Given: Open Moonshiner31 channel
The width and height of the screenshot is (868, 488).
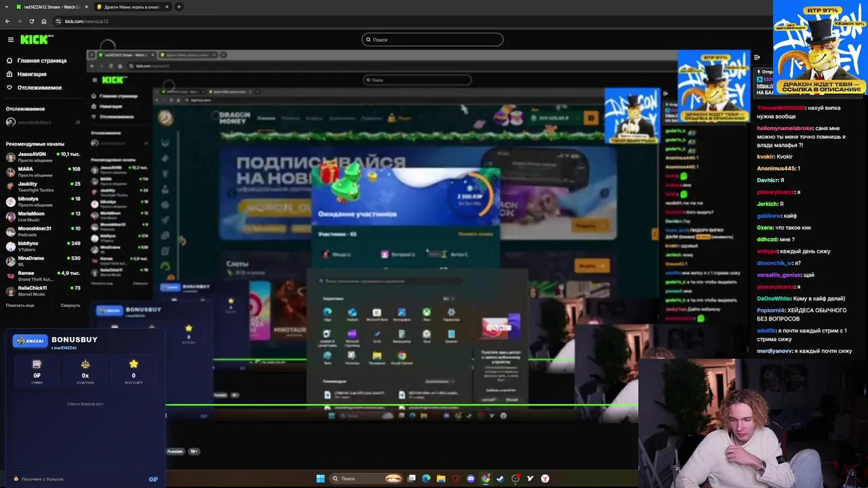Looking at the screenshot, I should click(43, 231).
